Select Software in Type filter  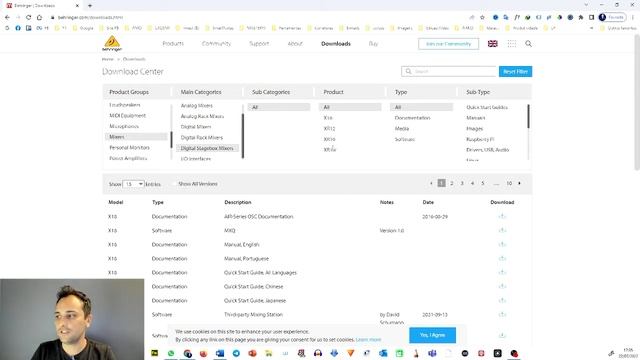(x=404, y=139)
